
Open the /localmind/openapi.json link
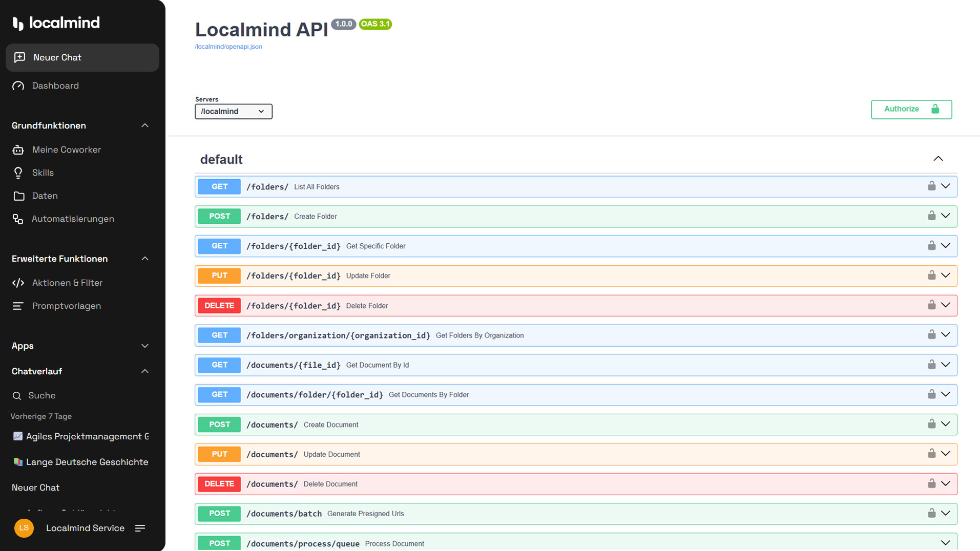tap(228, 47)
